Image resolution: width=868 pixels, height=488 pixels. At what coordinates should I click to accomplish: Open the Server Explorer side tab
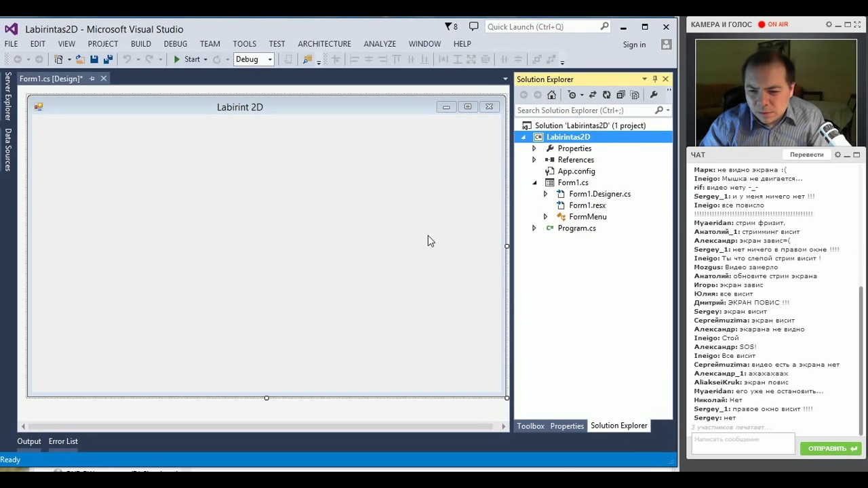pyautogui.click(x=8, y=96)
